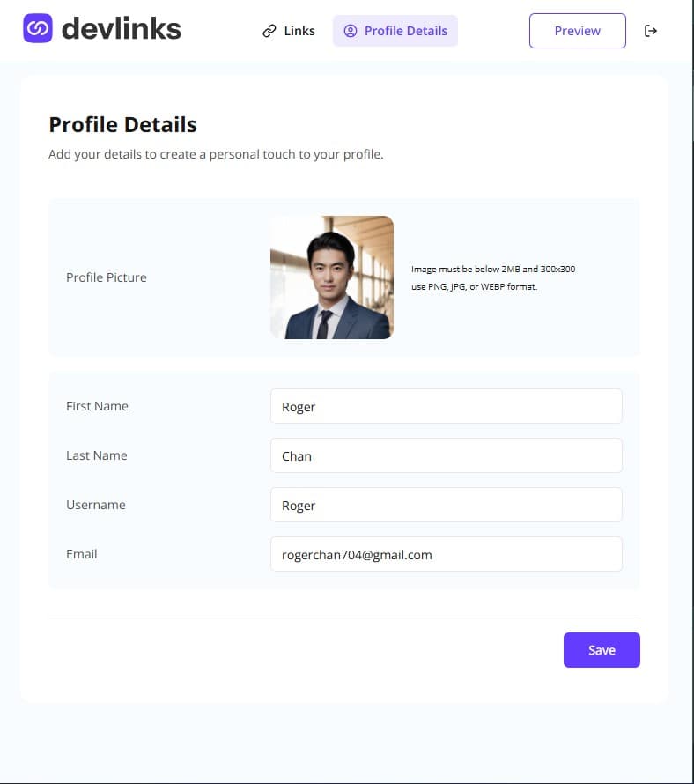Open the Preview button
The width and height of the screenshot is (694, 784).
(578, 31)
